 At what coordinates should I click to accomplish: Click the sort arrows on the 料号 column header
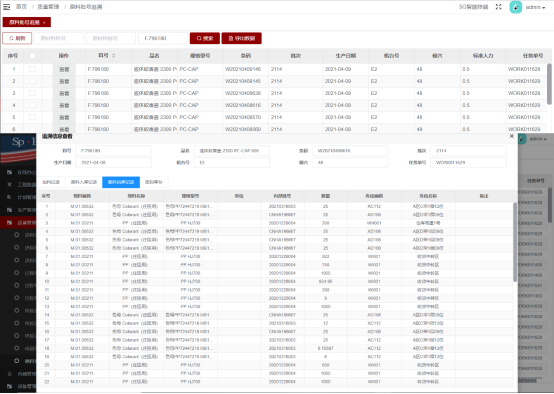pos(113,55)
